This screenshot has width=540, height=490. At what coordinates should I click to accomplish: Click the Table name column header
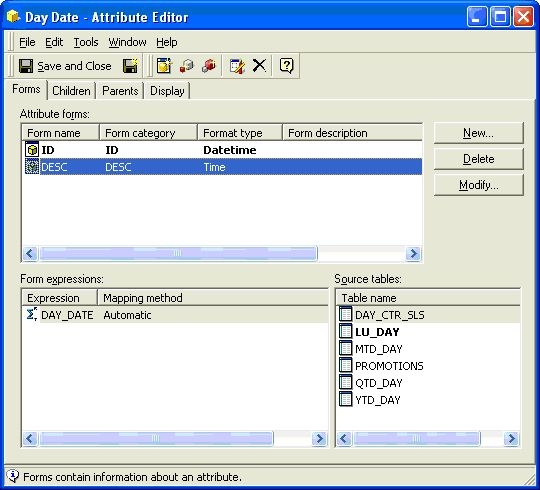click(428, 298)
